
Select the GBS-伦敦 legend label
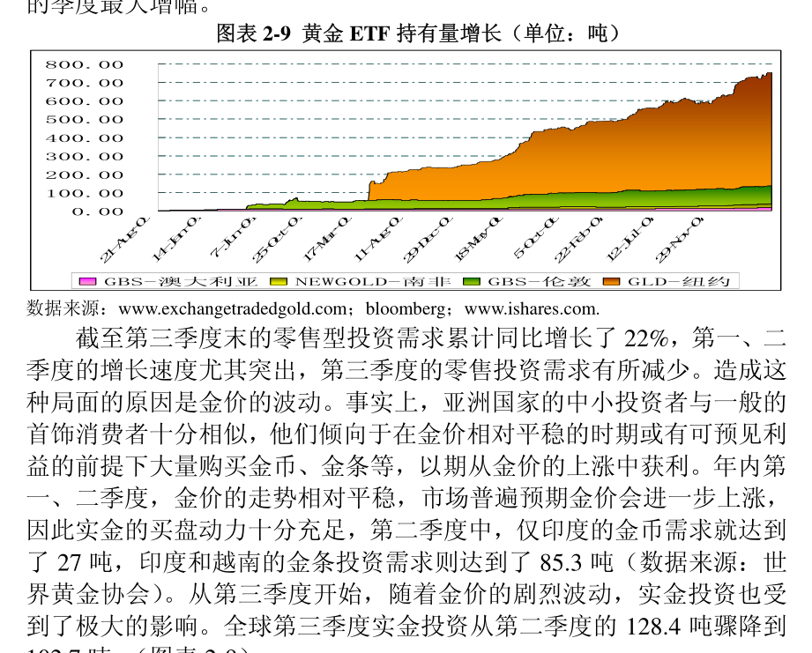tap(539, 281)
